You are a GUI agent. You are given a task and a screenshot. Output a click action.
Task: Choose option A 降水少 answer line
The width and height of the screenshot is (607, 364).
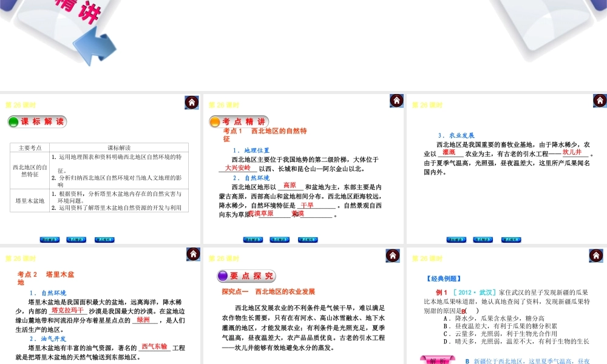pyautogui.click(x=493, y=318)
